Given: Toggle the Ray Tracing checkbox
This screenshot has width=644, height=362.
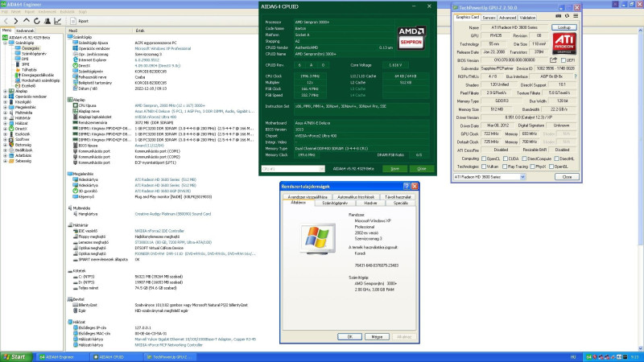Looking at the screenshot, I should click(505, 167).
